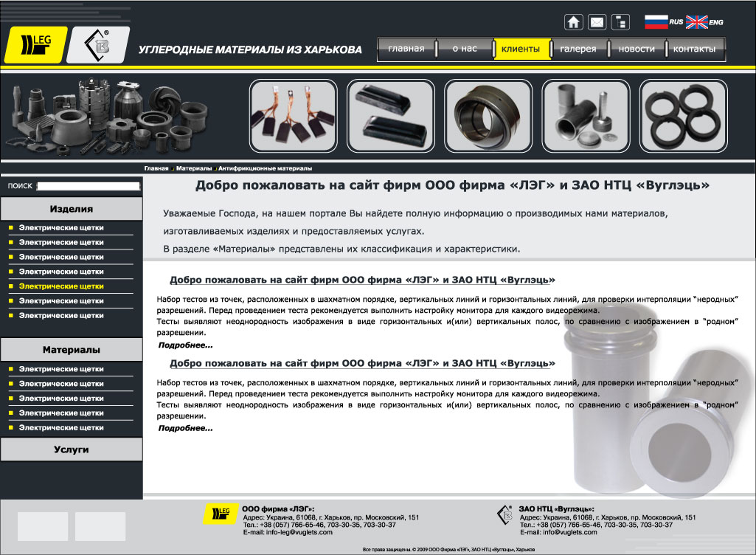Viewport: 756px width, 555px height.
Task: Open the «новости» menu tab
Action: click(637, 49)
